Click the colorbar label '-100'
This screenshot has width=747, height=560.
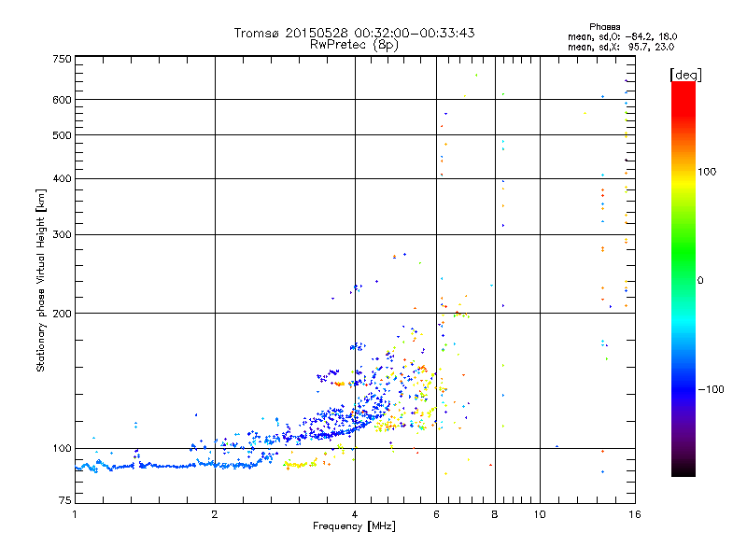711,389
